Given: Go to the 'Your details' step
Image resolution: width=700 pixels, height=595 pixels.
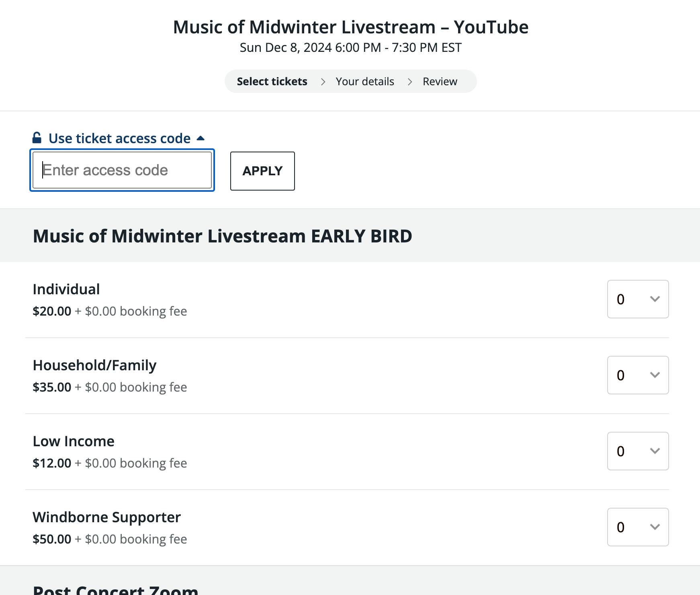Looking at the screenshot, I should point(365,82).
